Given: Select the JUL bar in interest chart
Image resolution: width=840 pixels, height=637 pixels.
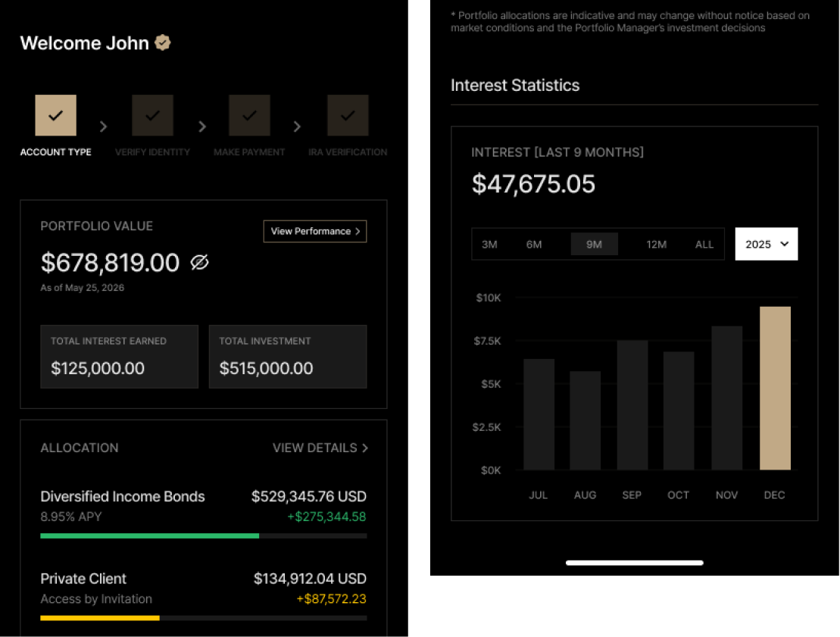Looking at the screenshot, I should click(539, 414).
